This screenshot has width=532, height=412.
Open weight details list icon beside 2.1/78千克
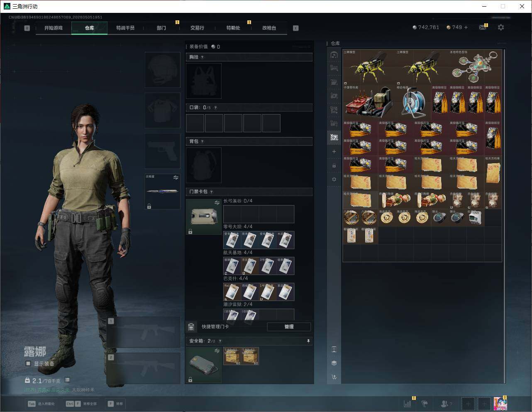(x=67, y=380)
